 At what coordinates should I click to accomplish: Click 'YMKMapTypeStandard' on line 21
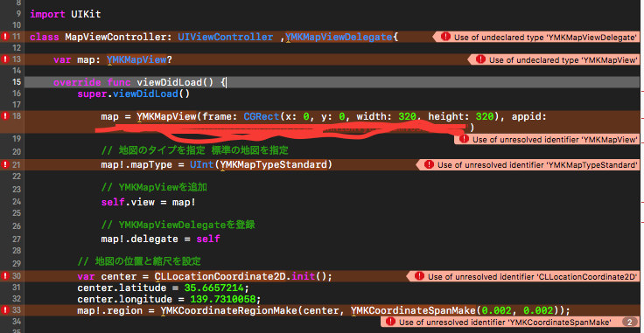pos(274,165)
